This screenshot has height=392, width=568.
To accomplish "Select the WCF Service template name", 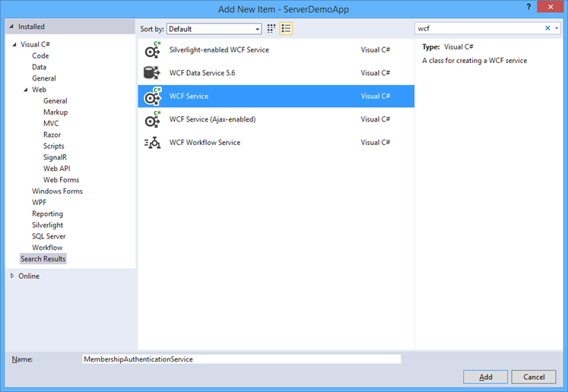I will click(x=189, y=96).
